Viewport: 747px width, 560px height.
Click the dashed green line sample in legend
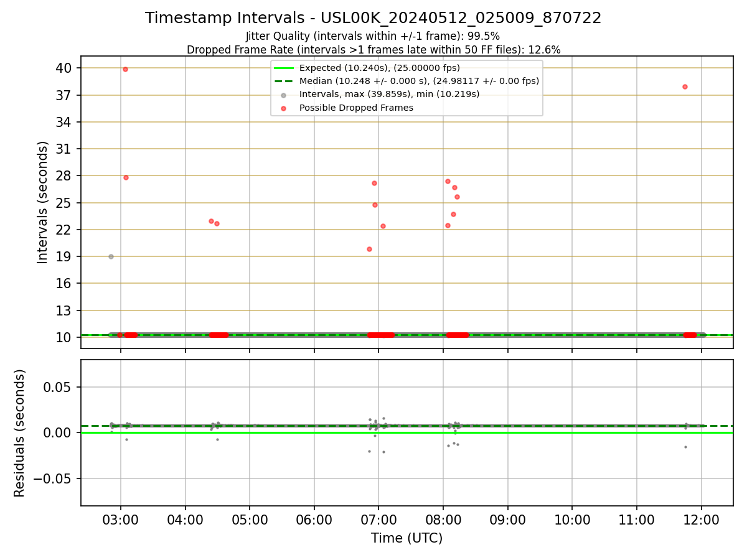tap(284, 81)
